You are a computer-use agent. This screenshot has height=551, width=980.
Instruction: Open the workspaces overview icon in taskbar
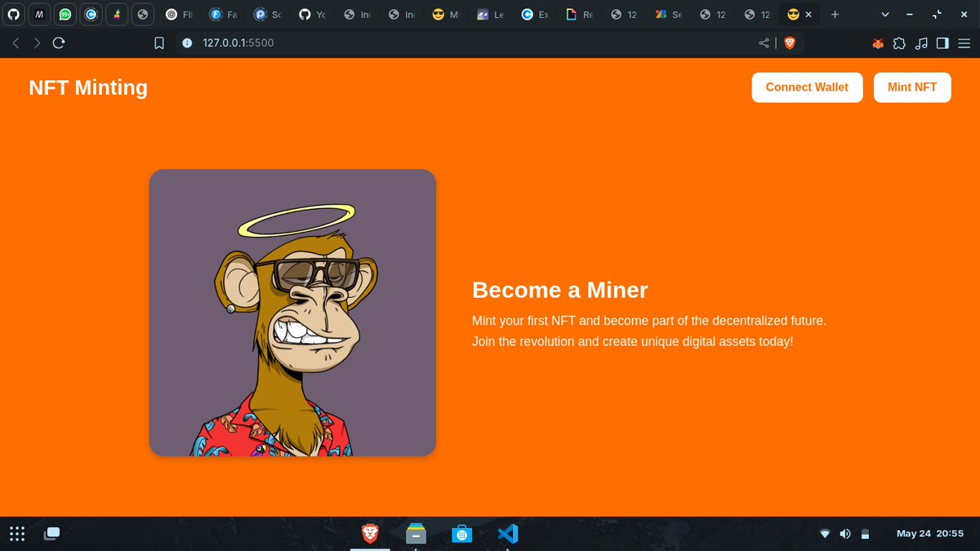52,534
